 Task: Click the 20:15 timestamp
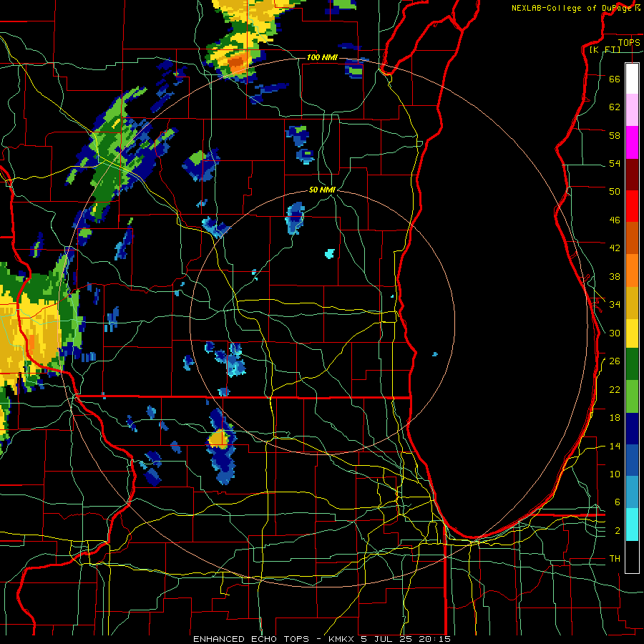click(x=434, y=639)
